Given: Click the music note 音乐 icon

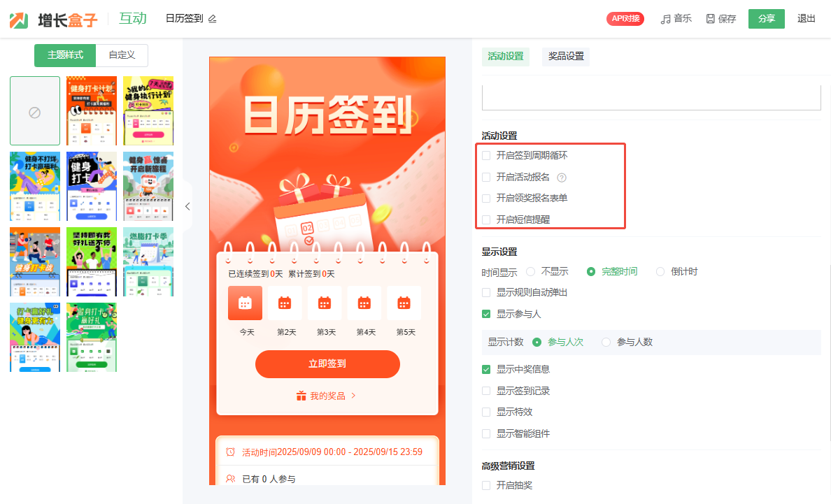Looking at the screenshot, I should (x=665, y=19).
